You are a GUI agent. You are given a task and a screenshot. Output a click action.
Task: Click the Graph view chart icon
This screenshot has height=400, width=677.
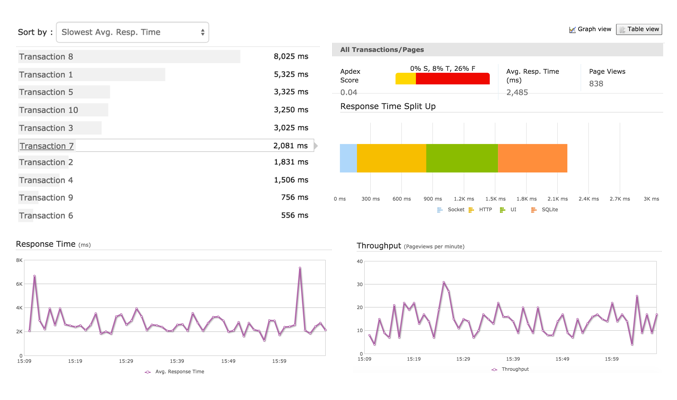pos(572,30)
